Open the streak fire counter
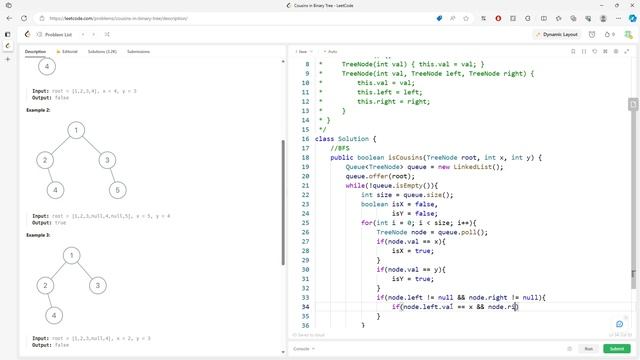Image resolution: width=640 pixels, height=360 pixels. 609,35
